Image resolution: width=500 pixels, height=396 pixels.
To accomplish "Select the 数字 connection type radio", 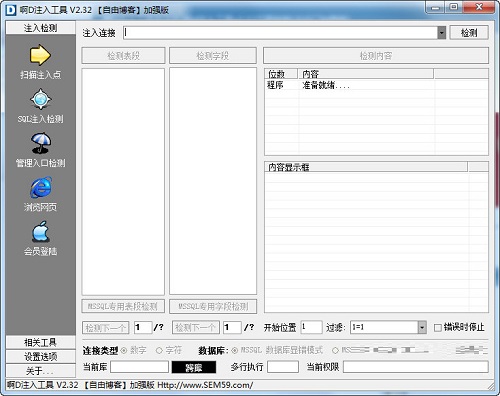I will click(124, 350).
